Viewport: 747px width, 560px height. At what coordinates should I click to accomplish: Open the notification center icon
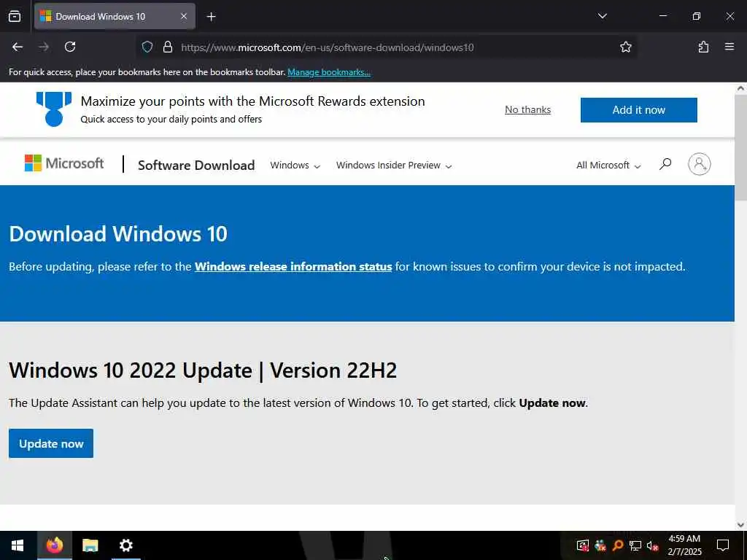[x=723, y=545]
